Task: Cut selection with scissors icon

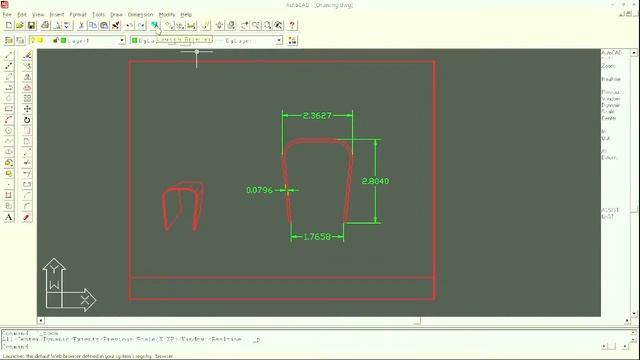Action: [82, 26]
